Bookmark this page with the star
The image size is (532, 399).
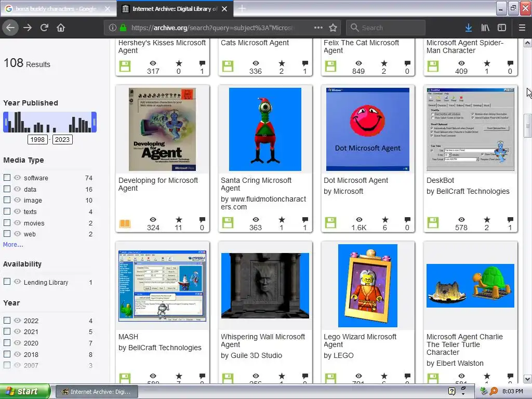coord(333,28)
